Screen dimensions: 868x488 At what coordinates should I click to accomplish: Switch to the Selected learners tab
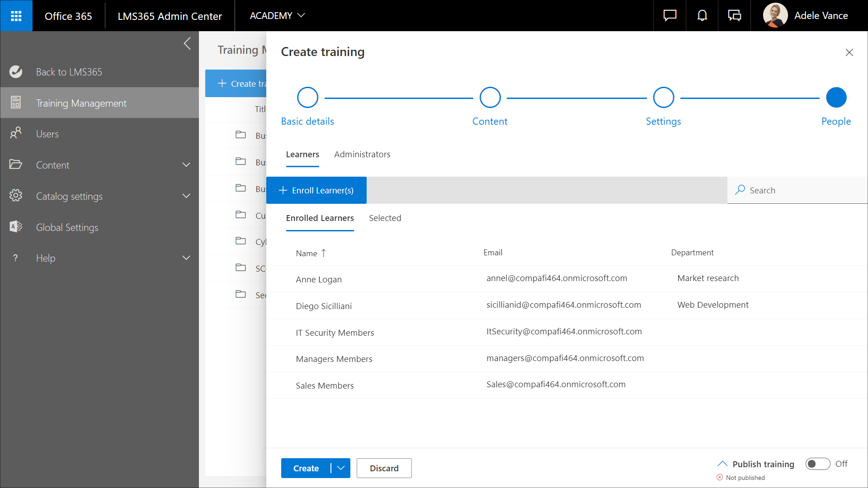(385, 218)
